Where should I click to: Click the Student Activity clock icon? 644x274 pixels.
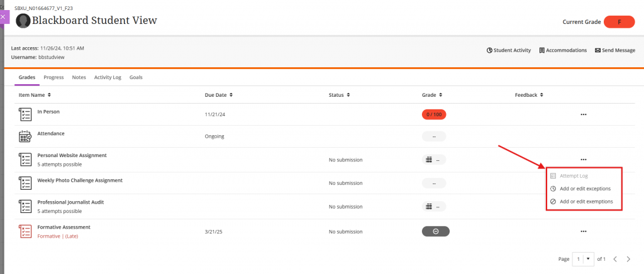pyautogui.click(x=489, y=50)
